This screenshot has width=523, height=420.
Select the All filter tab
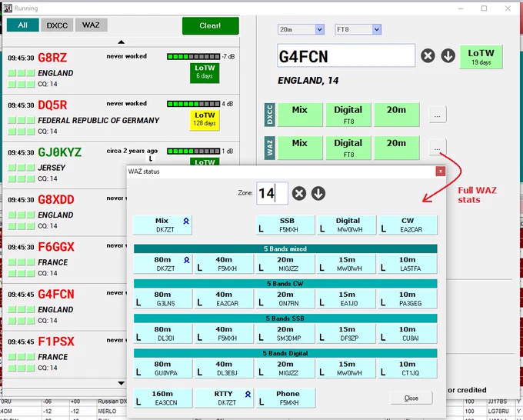click(x=22, y=25)
